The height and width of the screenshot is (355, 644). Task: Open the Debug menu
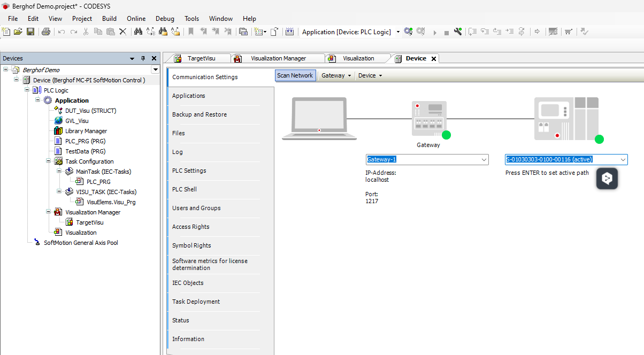tap(165, 18)
